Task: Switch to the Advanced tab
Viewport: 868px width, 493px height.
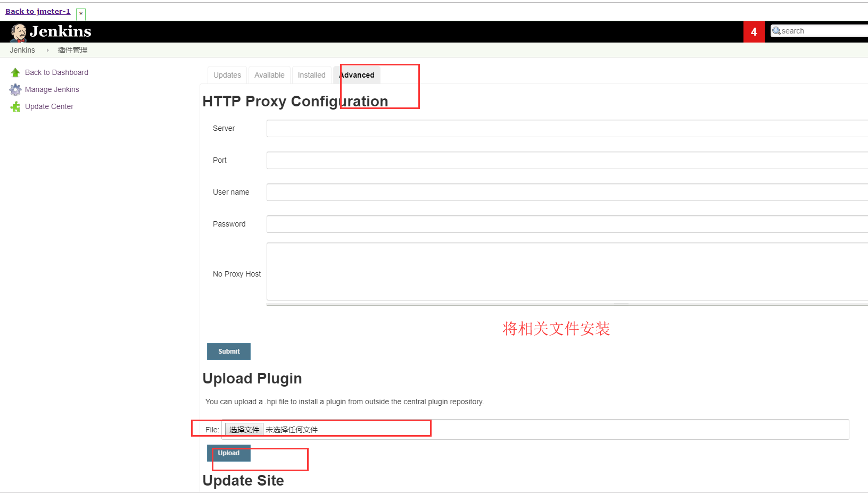Action: (x=357, y=75)
